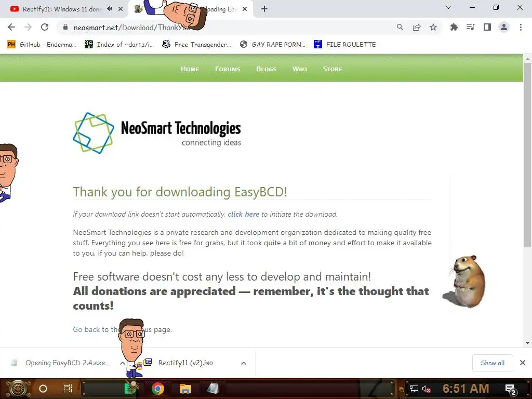
Task: Open taskbar Cortana circle icon
Action: pyautogui.click(x=43, y=389)
